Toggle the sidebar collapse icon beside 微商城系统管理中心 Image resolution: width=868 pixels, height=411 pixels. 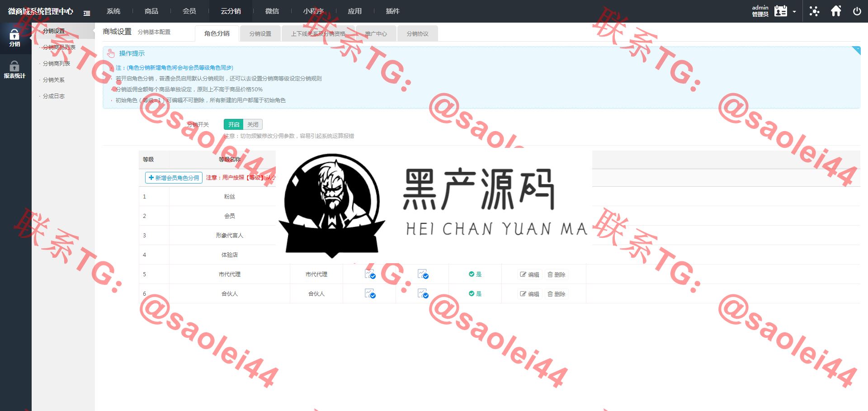[87, 13]
